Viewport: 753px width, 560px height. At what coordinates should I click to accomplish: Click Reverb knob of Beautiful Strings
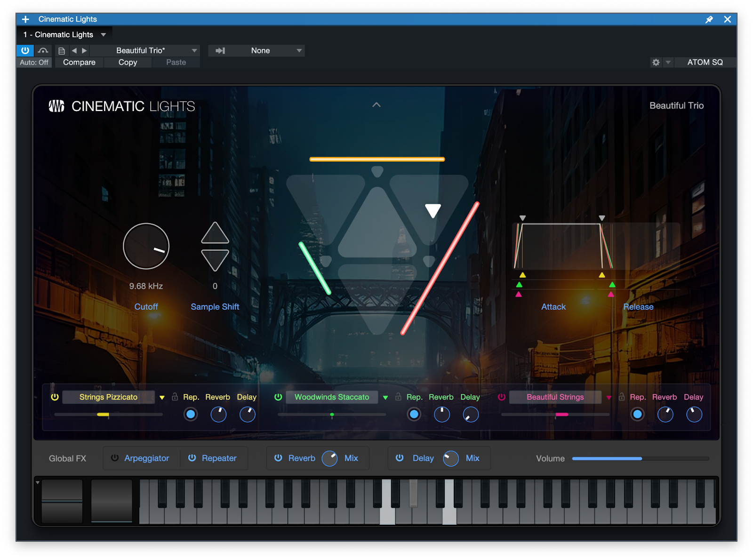tap(665, 414)
